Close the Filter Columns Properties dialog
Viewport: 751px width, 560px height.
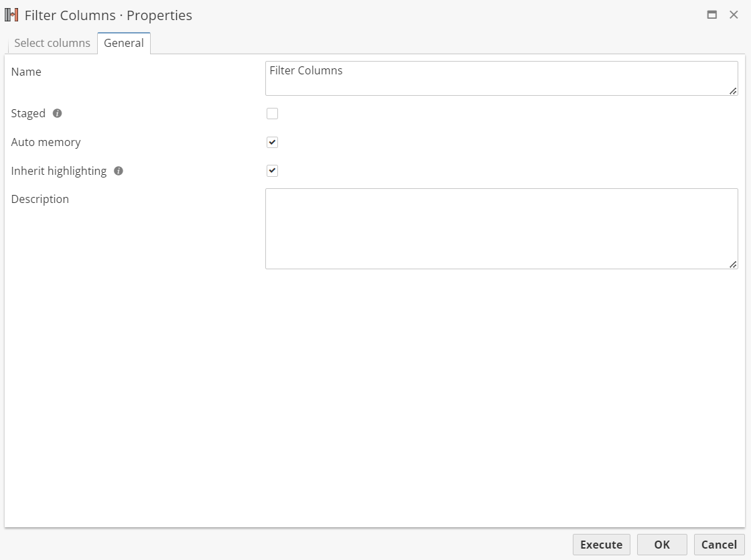click(x=734, y=14)
